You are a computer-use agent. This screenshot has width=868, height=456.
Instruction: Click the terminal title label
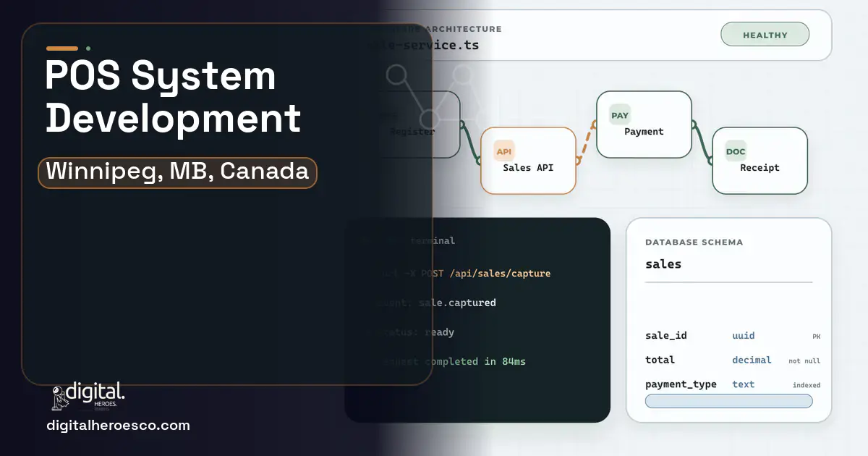(433, 241)
